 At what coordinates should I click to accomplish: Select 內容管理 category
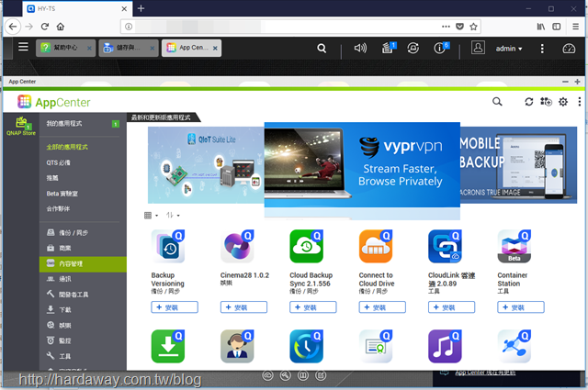click(83, 263)
